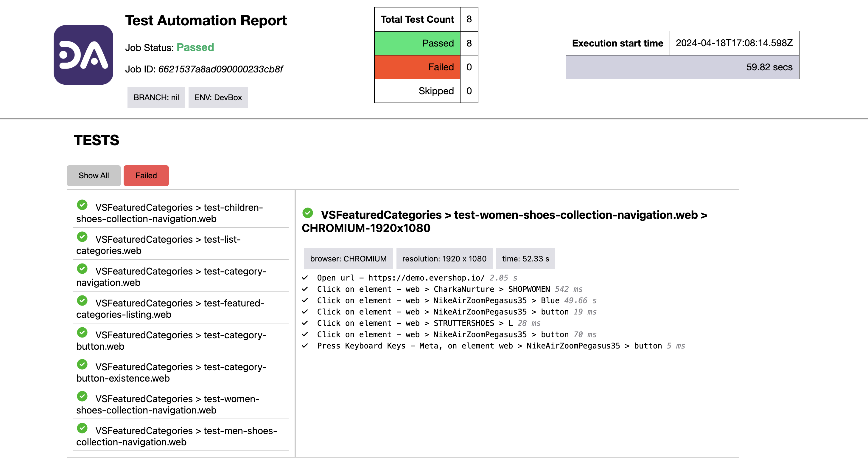Click red Failed count cell
The width and height of the screenshot is (868, 474).
(417, 67)
